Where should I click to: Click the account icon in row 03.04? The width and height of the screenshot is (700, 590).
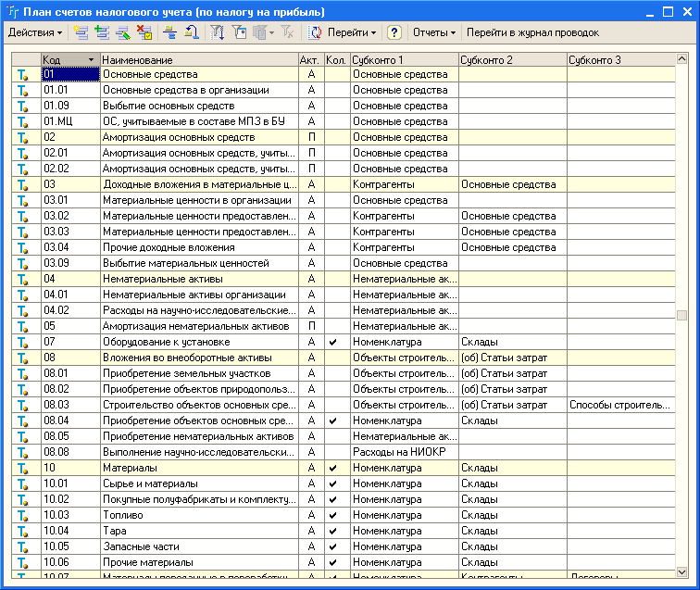(x=22, y=247)
